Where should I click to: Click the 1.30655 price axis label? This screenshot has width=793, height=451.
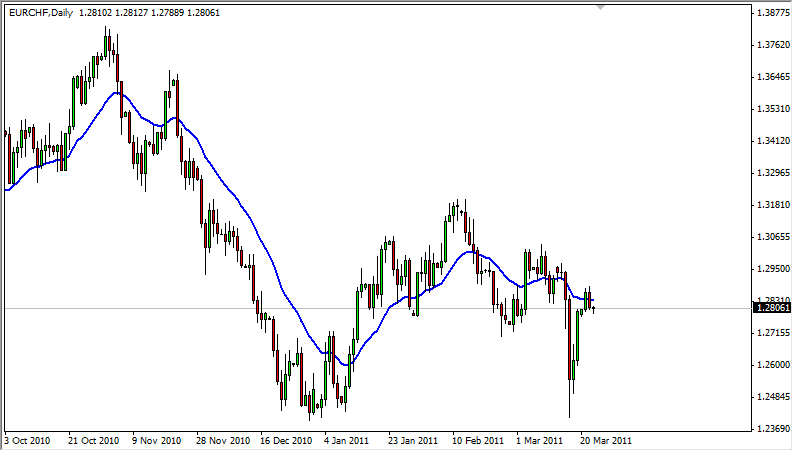773,237
